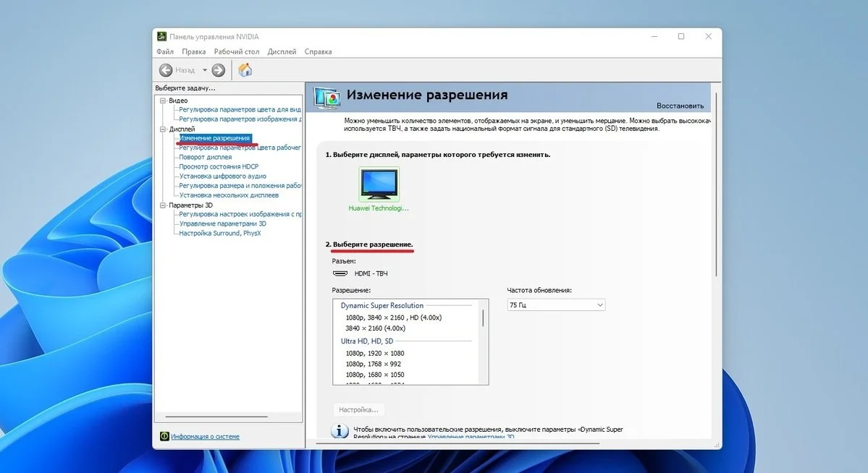Open Установка цифрового аудио task
The image size is (868, 473).
pyautogui.click(x=222, y=176)
